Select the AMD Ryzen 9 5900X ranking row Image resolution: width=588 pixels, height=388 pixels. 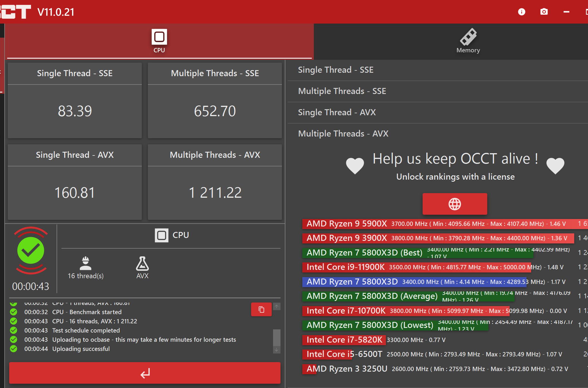pos(445,224)
